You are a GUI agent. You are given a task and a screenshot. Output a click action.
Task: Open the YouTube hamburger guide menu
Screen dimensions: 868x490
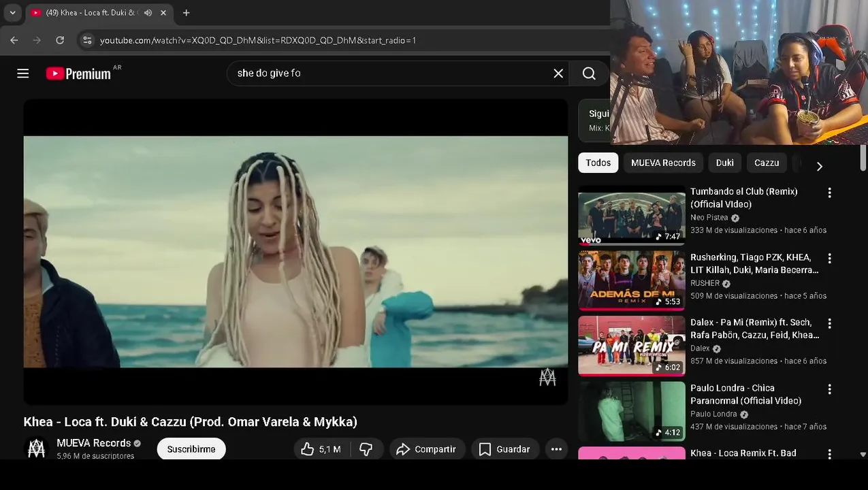click(23, 73)
